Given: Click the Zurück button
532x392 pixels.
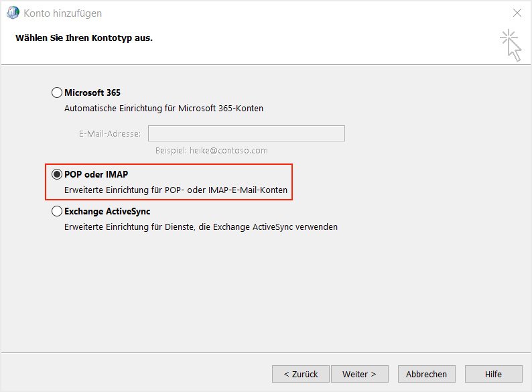Looking at the screenshot, I should point(301,374).
